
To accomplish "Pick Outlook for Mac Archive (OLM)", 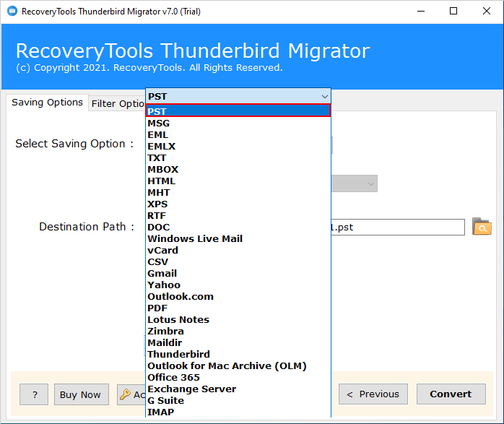I will click(238, 366).
